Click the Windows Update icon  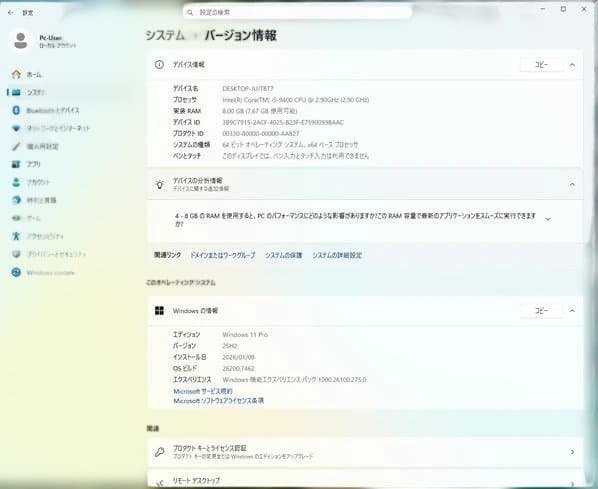coord(16,272)
